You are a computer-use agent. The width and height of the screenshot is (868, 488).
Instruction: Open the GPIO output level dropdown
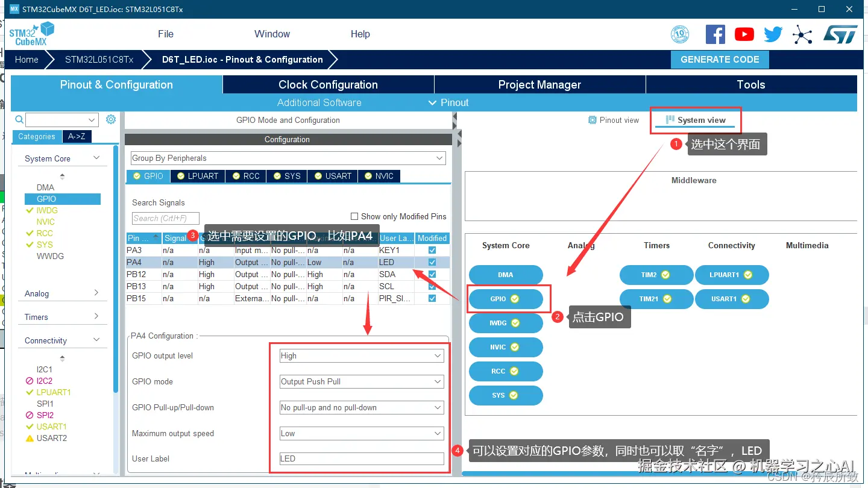coord(362,356)
